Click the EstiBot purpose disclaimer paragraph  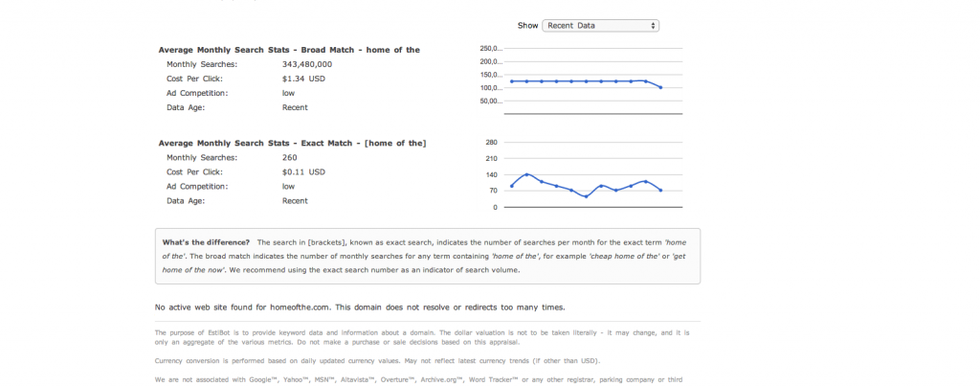click(x=422, y=338)
